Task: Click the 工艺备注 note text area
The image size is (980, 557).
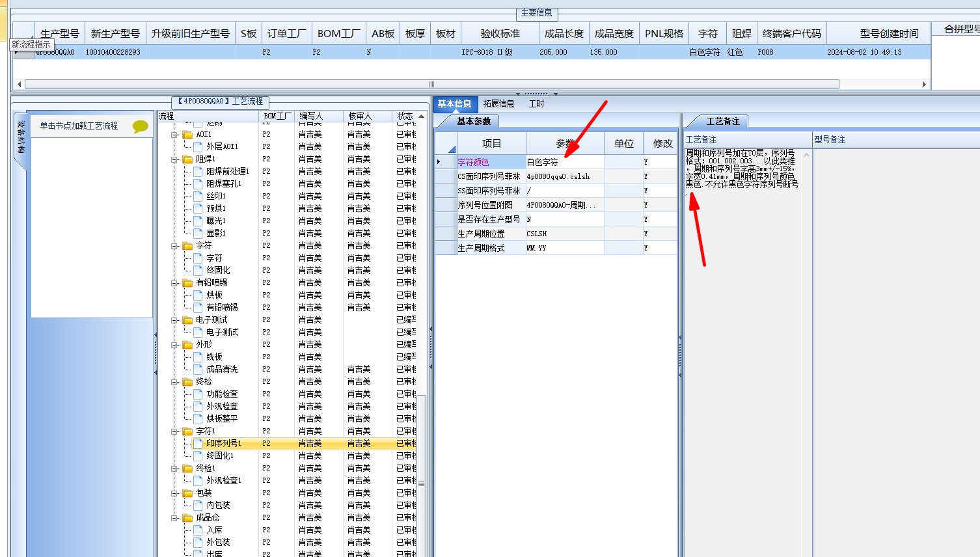Action: coord(742,351)
